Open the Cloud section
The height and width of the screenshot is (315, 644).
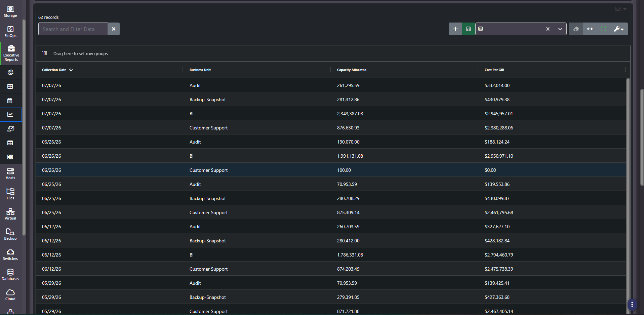[x=10, y=295]
